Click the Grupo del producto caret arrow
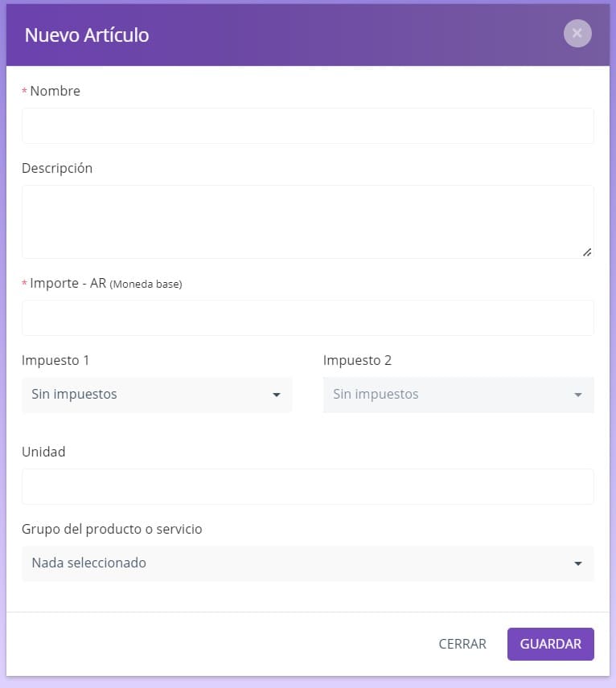 [x=578, y=563]
